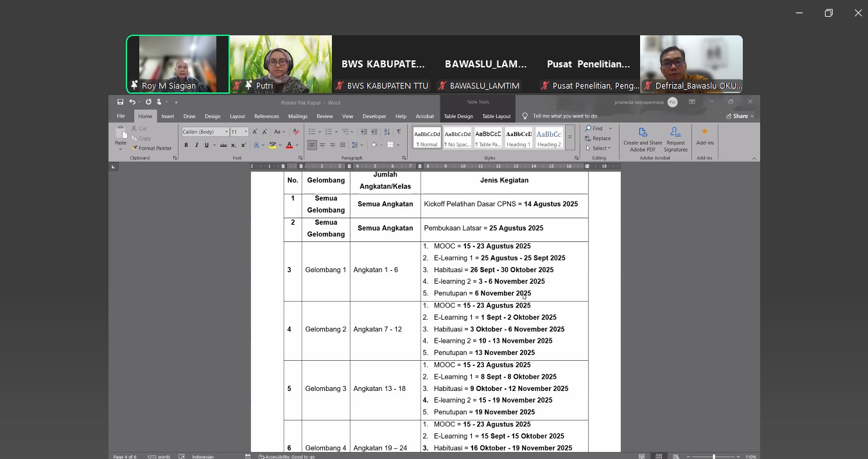Viewport: 868px width, 459px height.
Task: Click the Copy command
Action: (x=141, y=138)
